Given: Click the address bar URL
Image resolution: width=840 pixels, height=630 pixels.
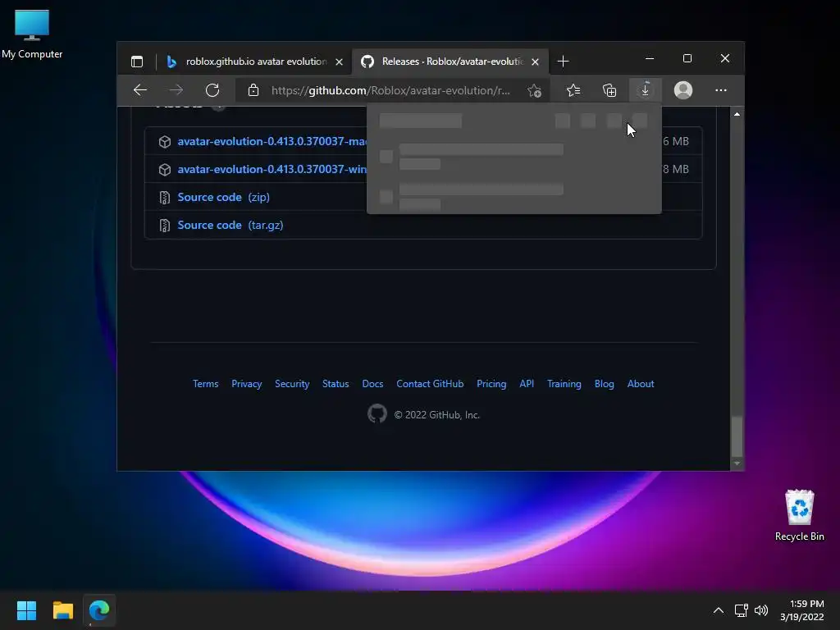Looking at the screenshot, I should (x=390, y=90).
